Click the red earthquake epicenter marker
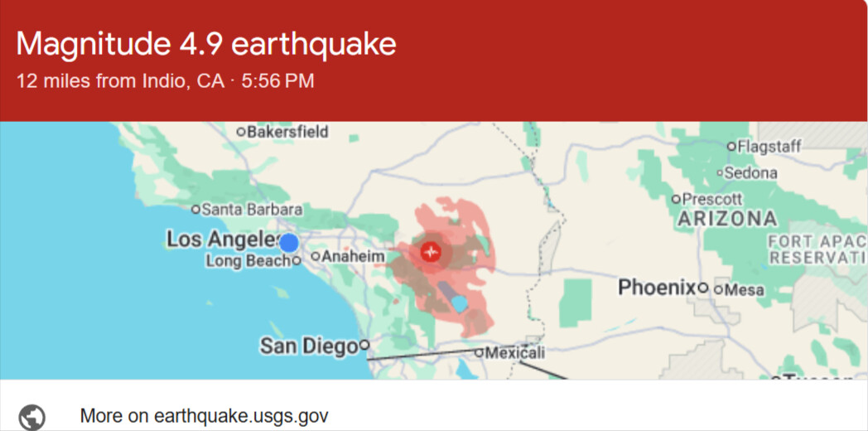This screenshot has height=431, width=868. coord(430,252)
